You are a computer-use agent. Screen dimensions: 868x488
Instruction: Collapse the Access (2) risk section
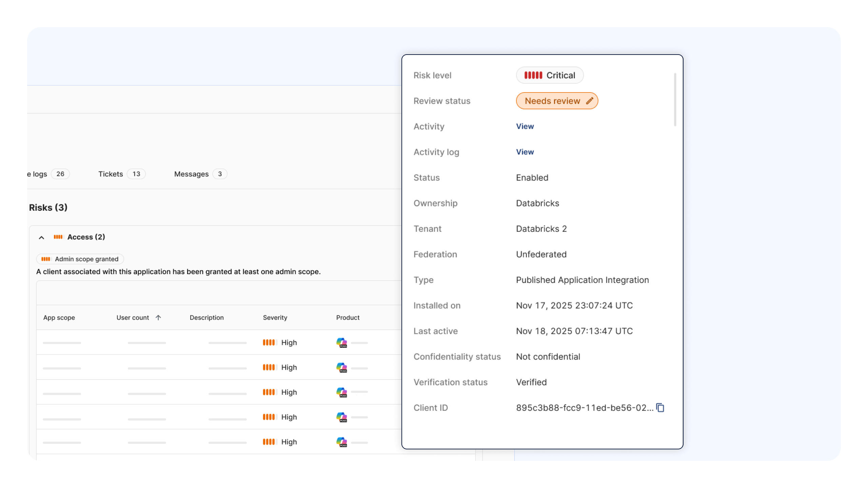[41, 238]
